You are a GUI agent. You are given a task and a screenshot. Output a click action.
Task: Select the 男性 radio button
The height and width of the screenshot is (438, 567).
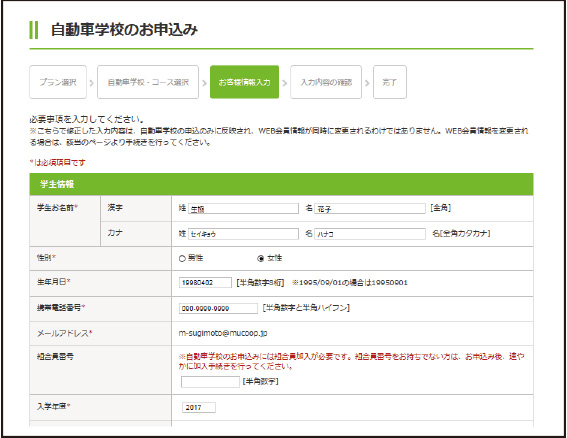[x=182, y=258]
